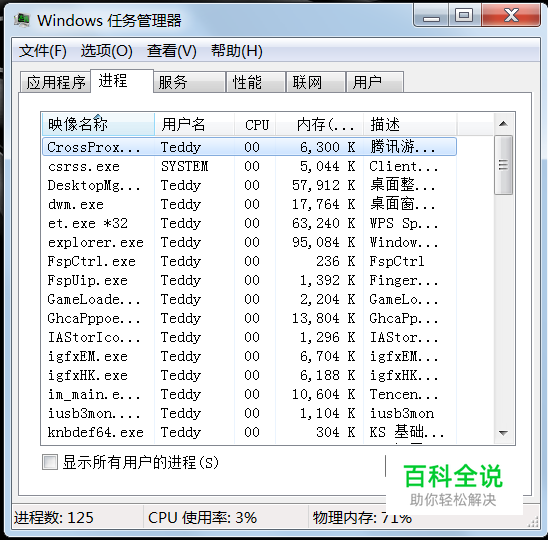
Task: Switch to the 服务 tab
Action: (189, 82)
